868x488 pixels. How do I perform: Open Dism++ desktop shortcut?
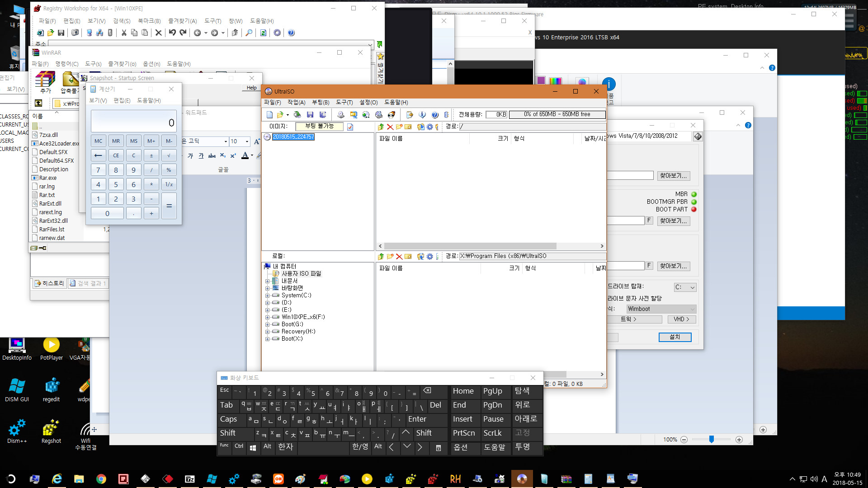click(x=17, y=432)
